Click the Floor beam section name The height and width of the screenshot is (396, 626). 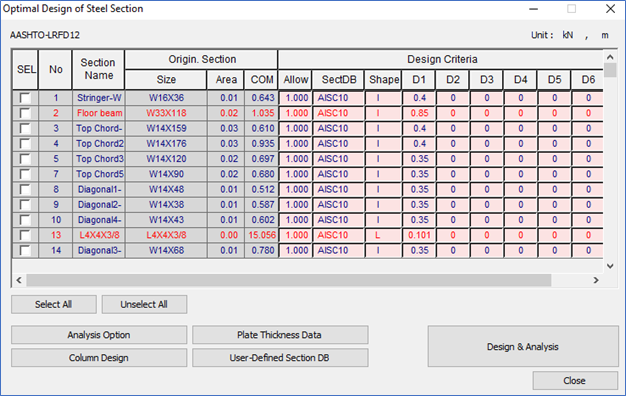(99, 113)
